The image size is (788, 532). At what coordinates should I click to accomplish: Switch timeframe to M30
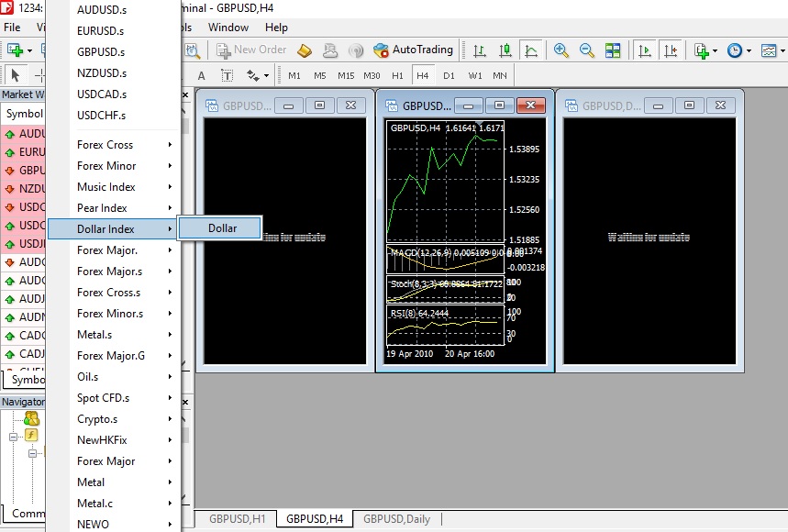[372, 76]
